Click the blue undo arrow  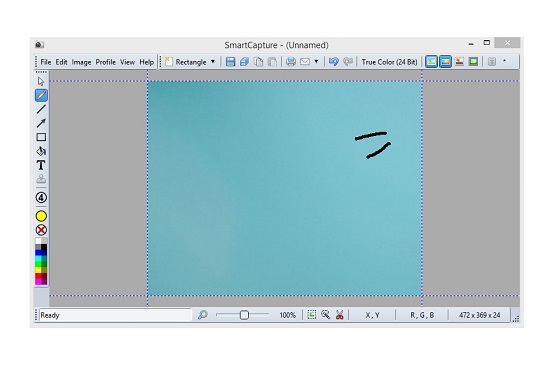coord(334,62)
